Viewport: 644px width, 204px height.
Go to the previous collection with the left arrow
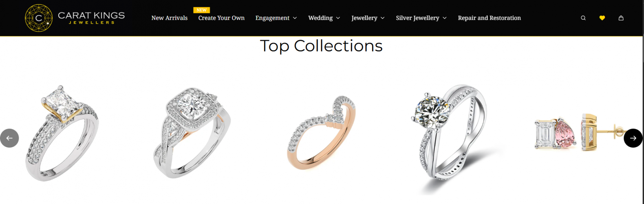pyautogui.click(x=9, y=138)
